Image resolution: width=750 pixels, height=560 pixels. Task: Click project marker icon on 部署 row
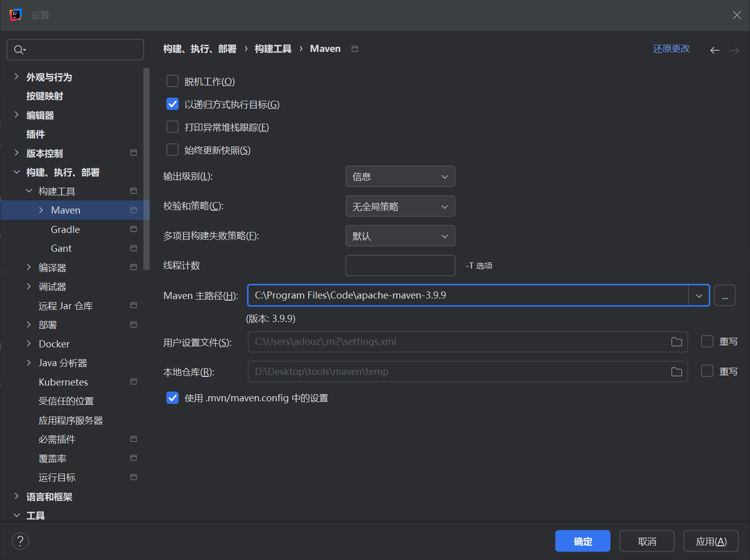tap(134, 325)
